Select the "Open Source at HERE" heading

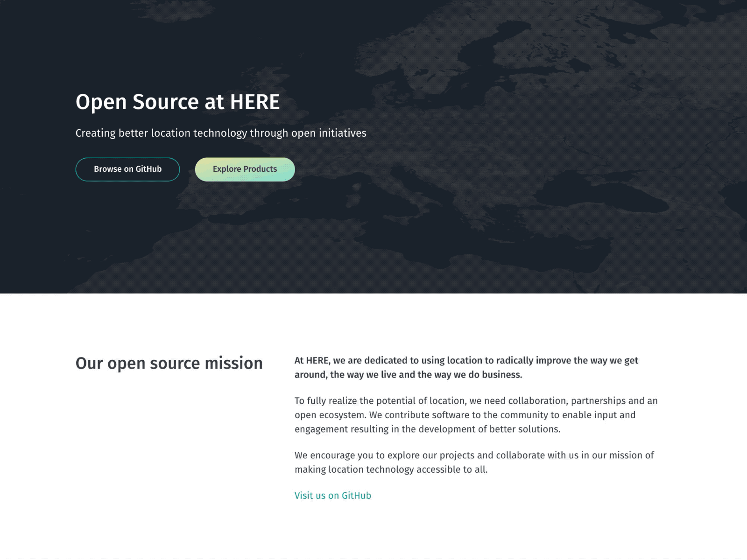[177, 102]
